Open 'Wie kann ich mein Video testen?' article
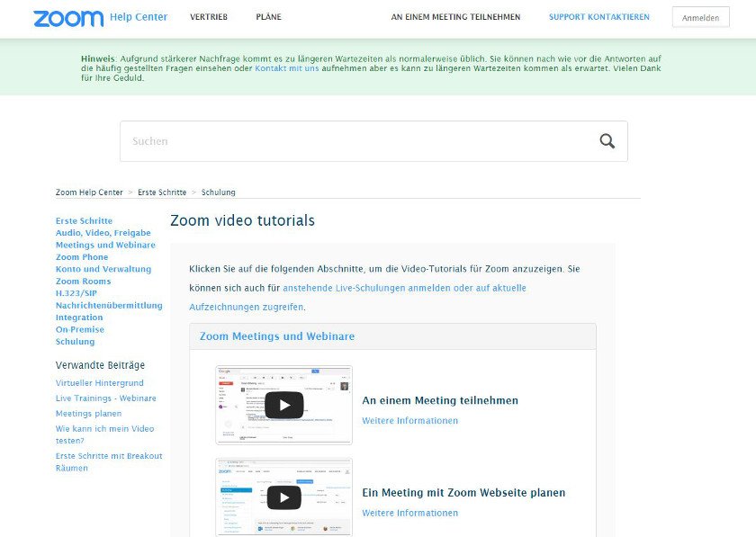The width and height of the screenshot is (756, 537). point(104,434)
